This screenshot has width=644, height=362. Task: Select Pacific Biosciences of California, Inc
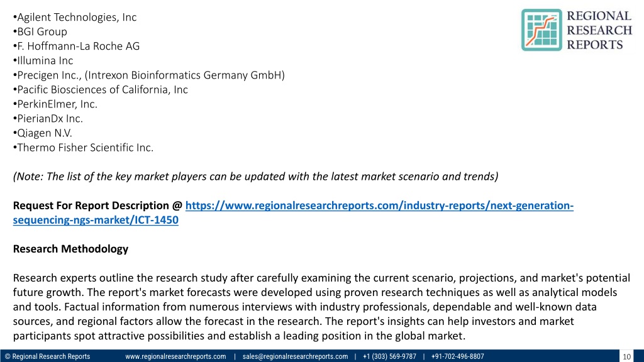point(100,89)
